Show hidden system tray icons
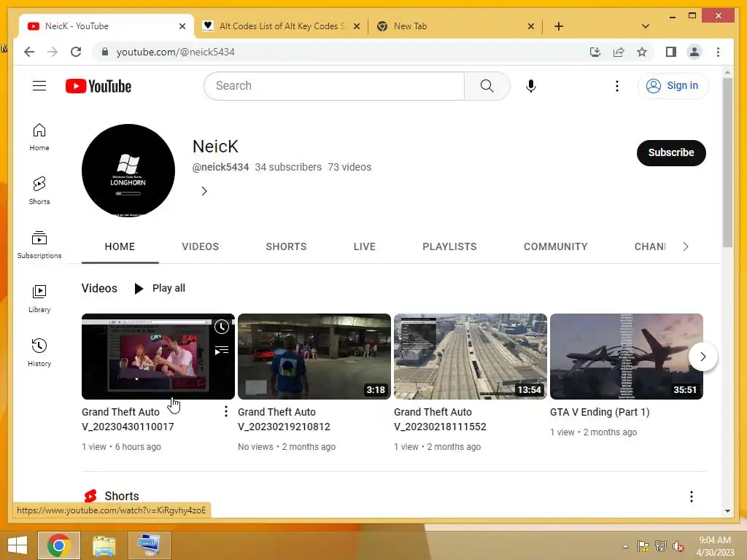 625,545
